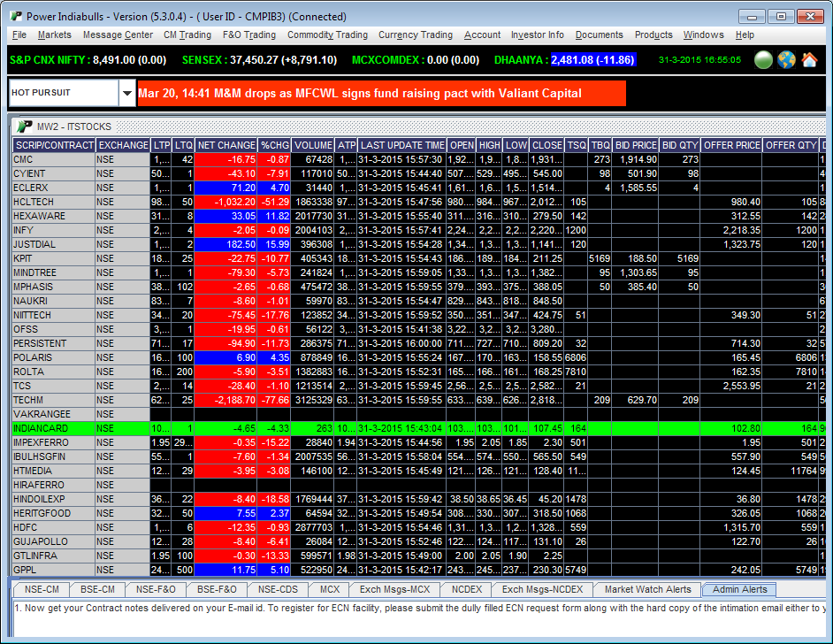Select the Market Watch Alerts tab
This screenshot has width=833, height=644.
click(x=647, y=589)
